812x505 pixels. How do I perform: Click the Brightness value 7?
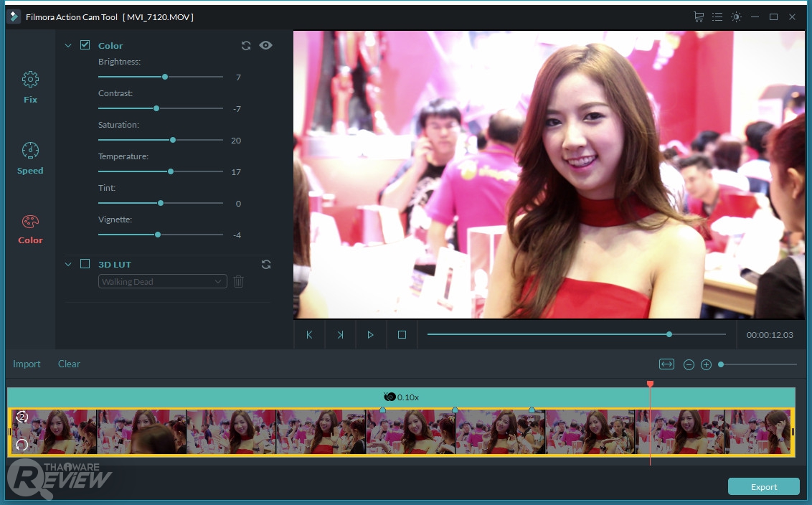[x=238, y=77]
